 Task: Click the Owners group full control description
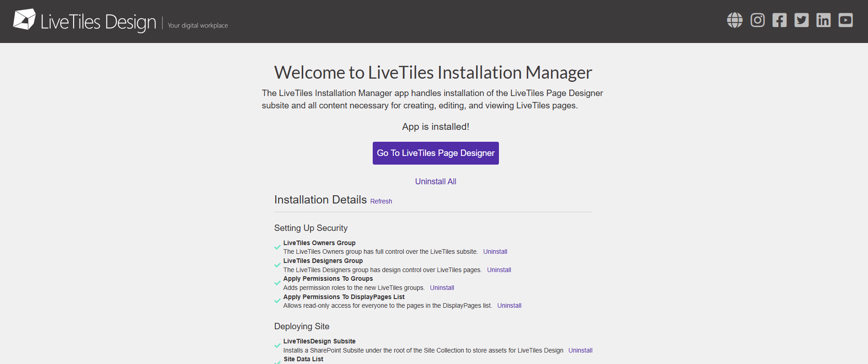(x=380, y=252)
